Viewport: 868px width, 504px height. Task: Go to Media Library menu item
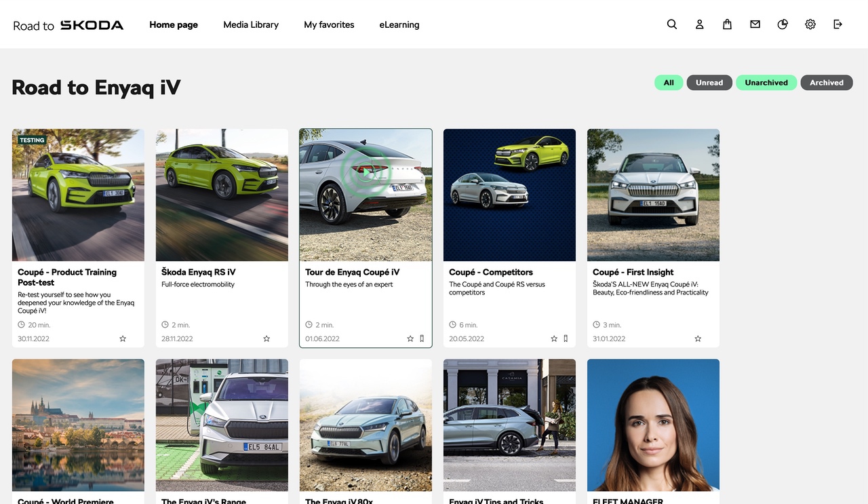tap(251, 24)
